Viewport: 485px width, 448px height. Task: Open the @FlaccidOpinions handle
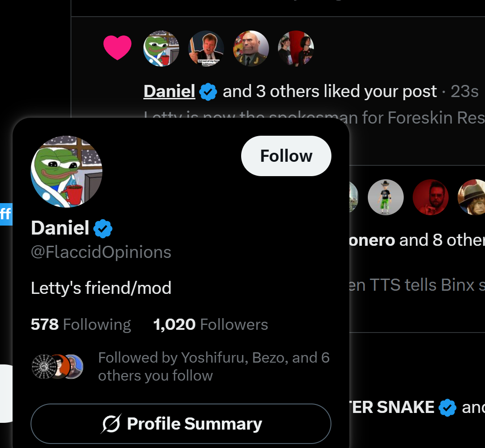point(101,252)
